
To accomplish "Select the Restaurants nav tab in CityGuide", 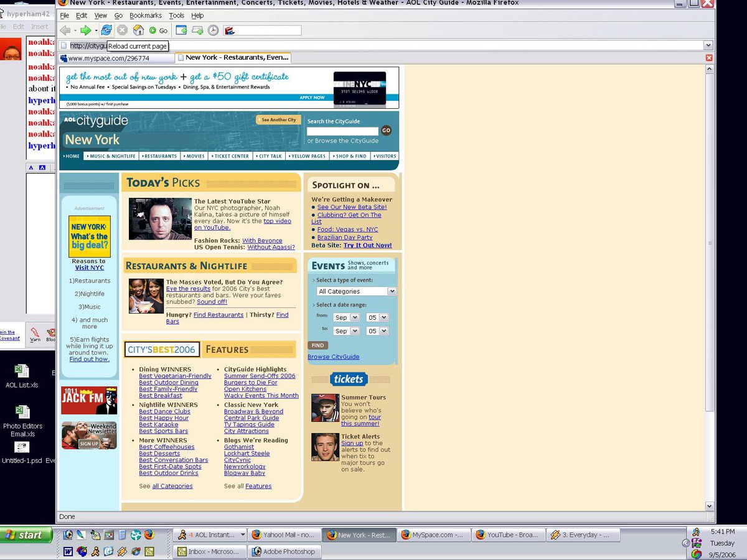I will click(160, 156).
